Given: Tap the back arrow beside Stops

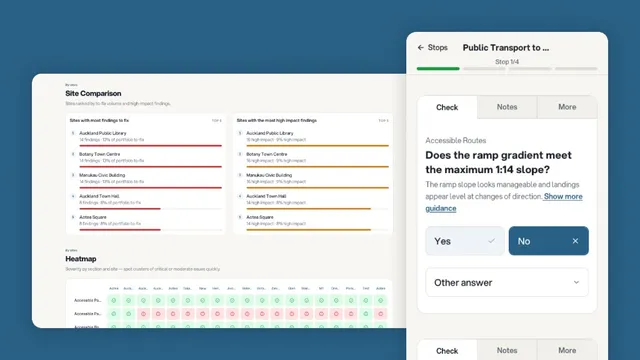Looking at the screenshot, I should click(x=421, y=48).
